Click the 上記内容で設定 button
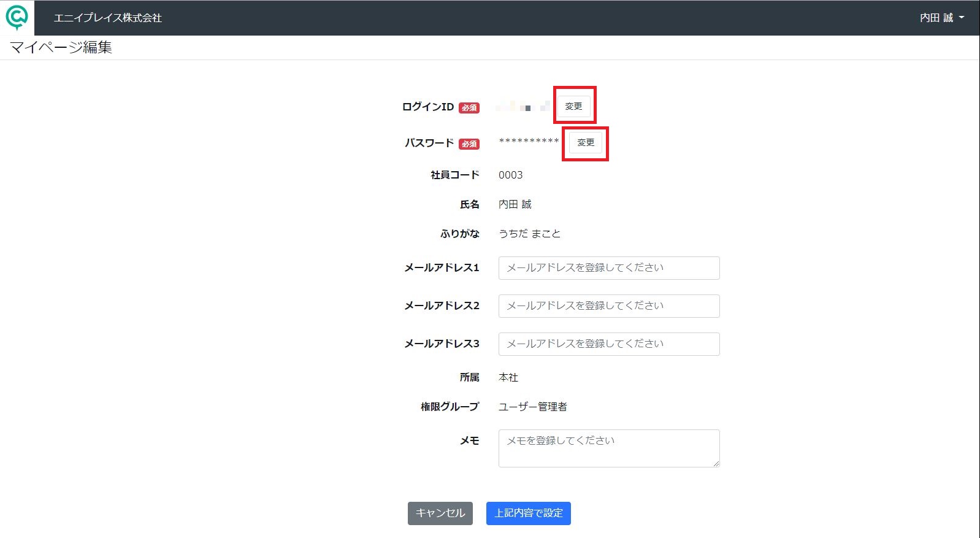Viewport: 980px width, 538px height. tap(529, 513)
